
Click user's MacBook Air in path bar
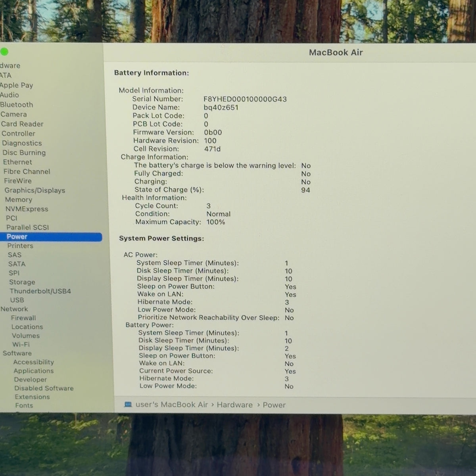(172, 405)
